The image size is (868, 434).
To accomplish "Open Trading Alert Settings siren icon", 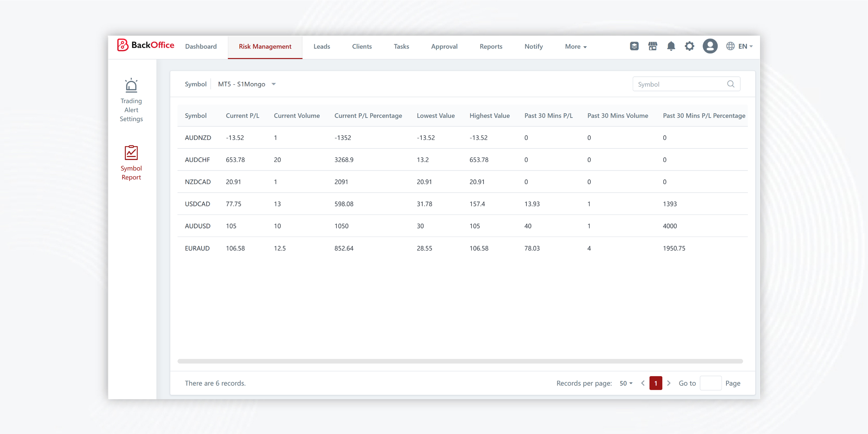I will tap(131, 86).
